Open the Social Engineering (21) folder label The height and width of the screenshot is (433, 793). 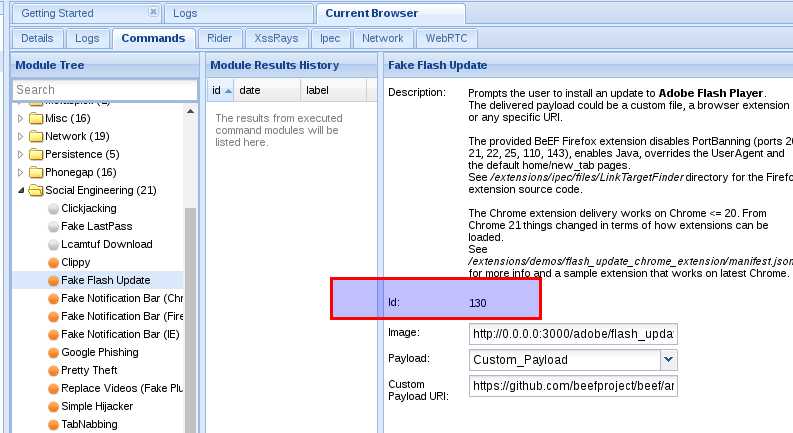101,190
